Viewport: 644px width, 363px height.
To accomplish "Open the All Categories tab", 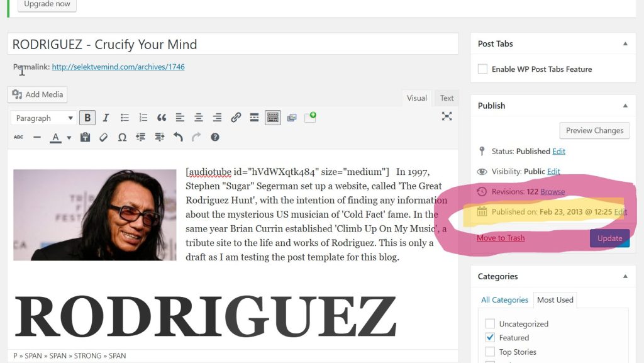I will tap(504, 299).
